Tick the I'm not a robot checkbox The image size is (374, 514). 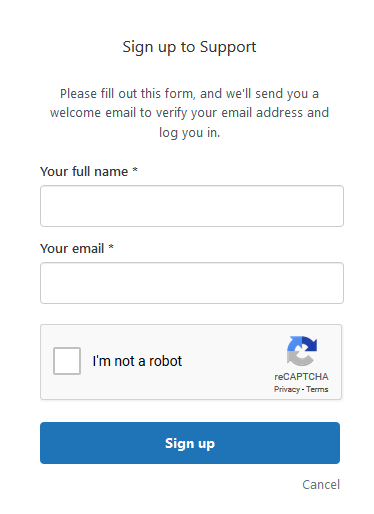tap(67, 361)
